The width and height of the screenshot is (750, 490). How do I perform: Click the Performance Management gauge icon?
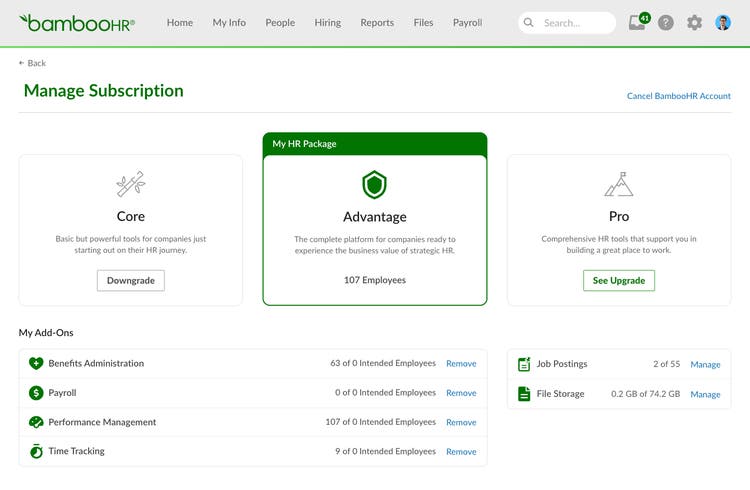click(x=36, y=422)
